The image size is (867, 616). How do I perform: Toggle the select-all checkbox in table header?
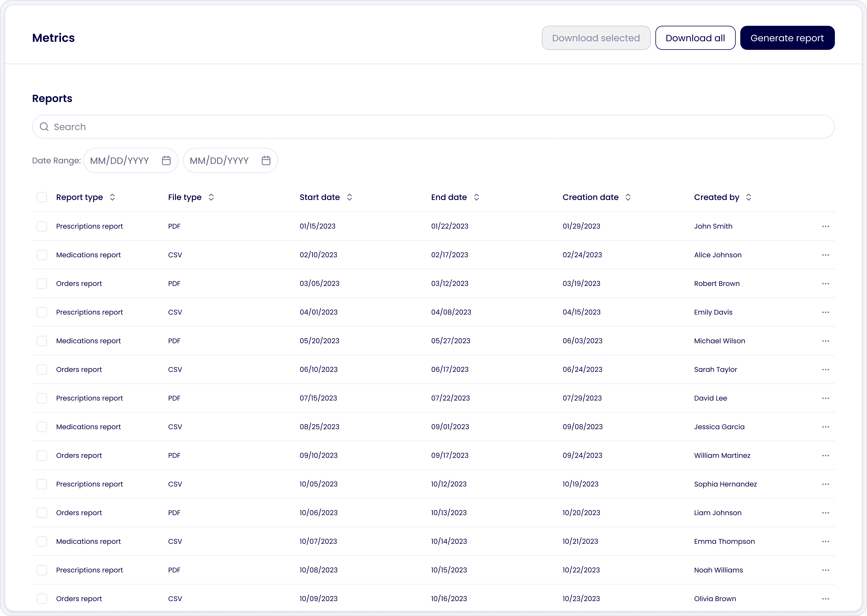point(42,197)
